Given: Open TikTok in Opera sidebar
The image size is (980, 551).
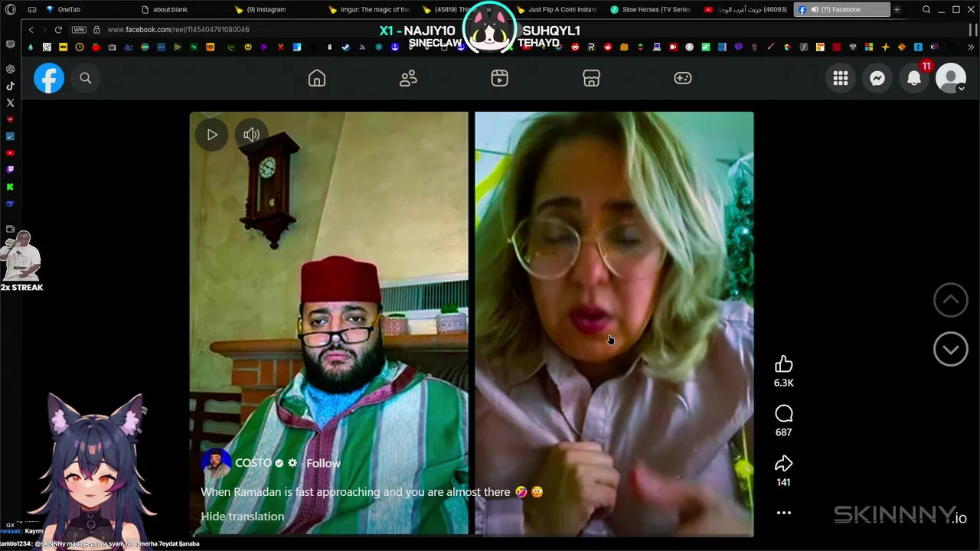Looking at the screenshot, I should [x=10, y=86].
